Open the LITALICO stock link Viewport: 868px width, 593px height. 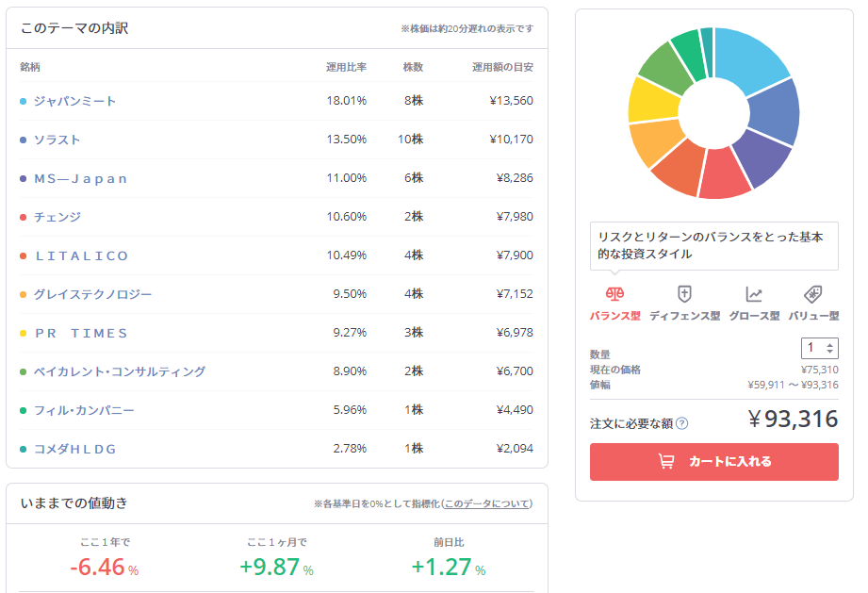coord(81,255)
